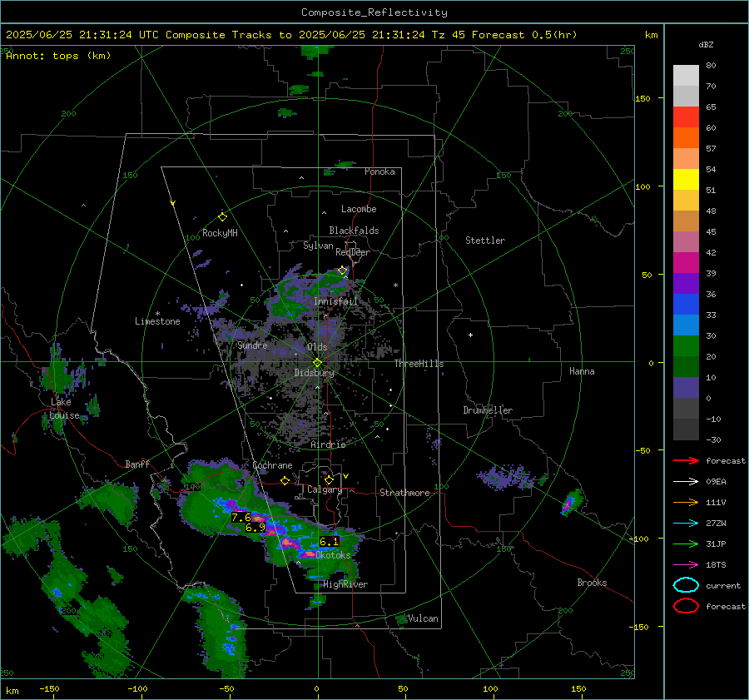Click the magenta 18TS arrow in legend
The width and height of the screenshot is (749, 700).
(686, 565)
